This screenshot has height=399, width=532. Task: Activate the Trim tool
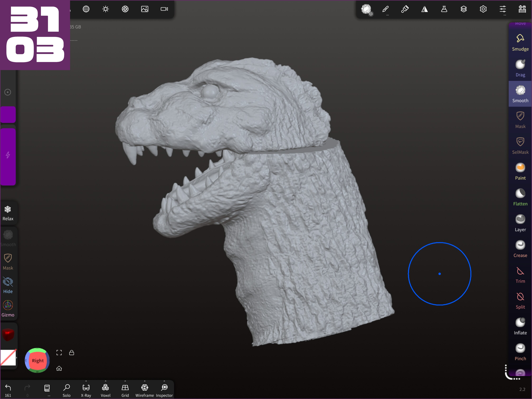pyautogui.click(x=520, y=275)
